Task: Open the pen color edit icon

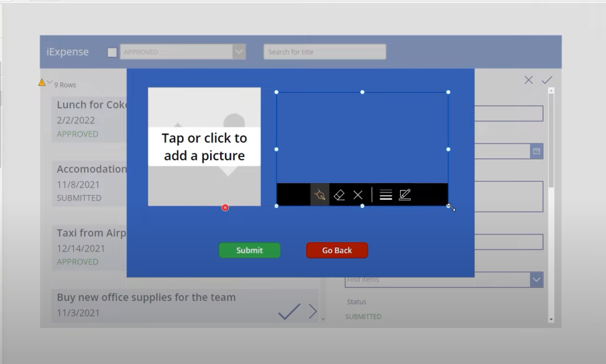Action: 405,194
